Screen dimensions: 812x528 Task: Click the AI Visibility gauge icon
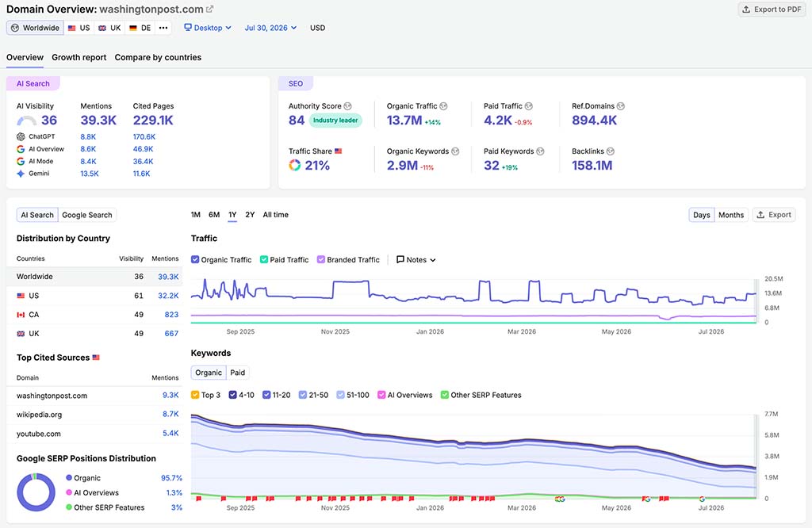[x=26, y=121]
